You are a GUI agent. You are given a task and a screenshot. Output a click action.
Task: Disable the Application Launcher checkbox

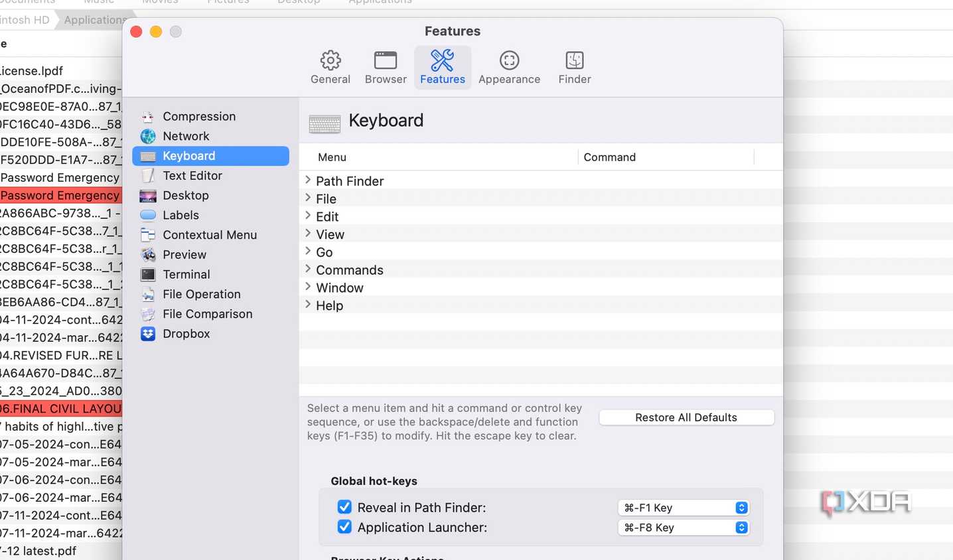click(x=344, y=527)
